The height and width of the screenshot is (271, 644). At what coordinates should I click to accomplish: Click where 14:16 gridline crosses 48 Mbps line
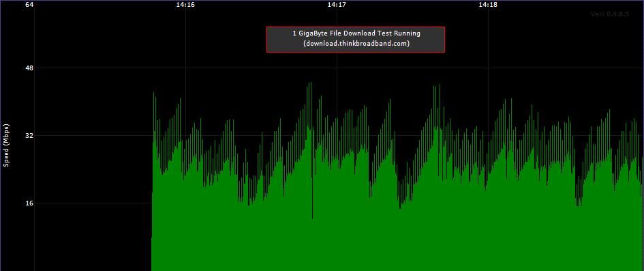pos(185,68)
